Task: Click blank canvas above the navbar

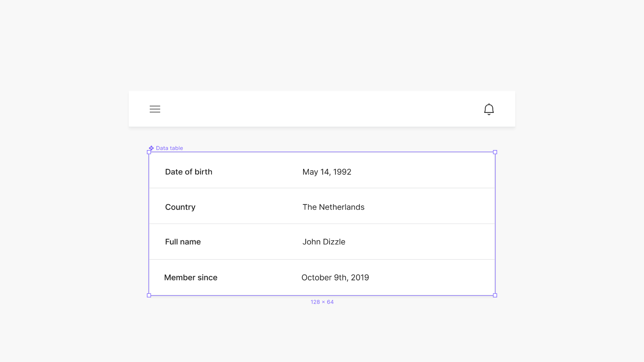Action: click(322, 45)
